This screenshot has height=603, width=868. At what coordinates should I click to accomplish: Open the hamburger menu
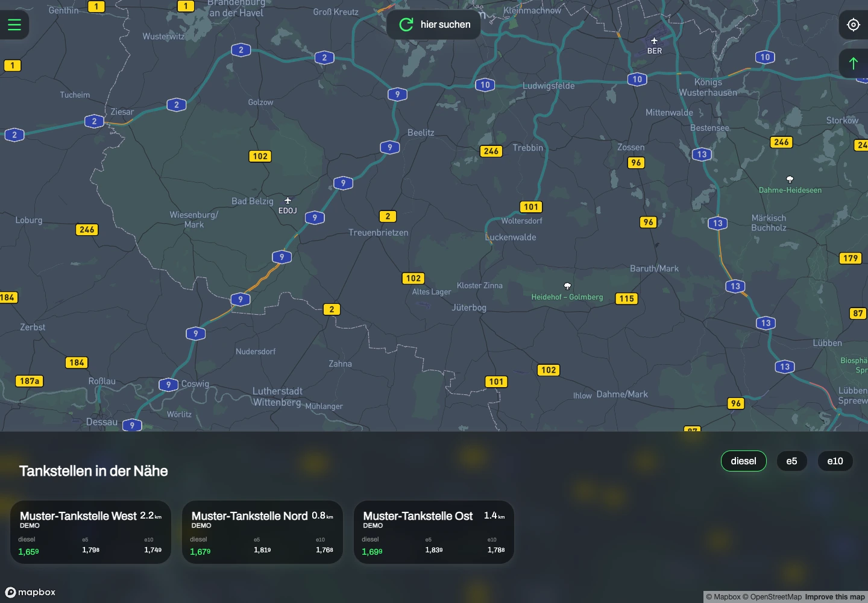pos(14,25)
